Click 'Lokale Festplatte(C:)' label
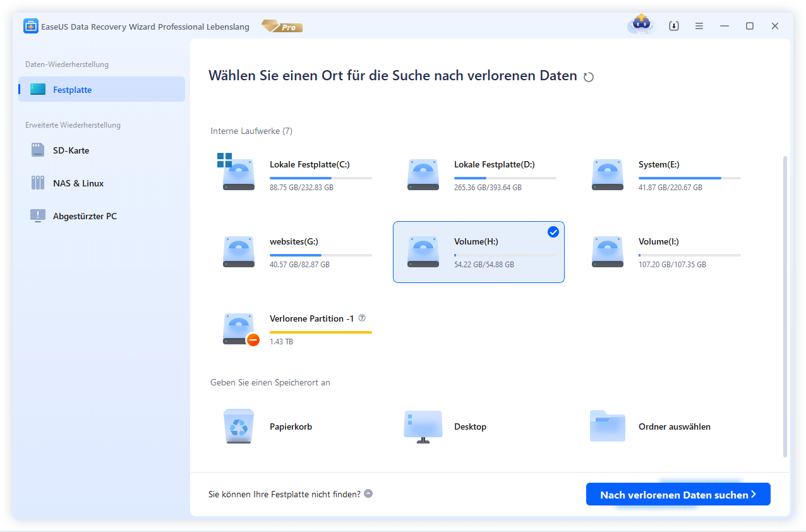The image size is (806, 532). [310, 164]
